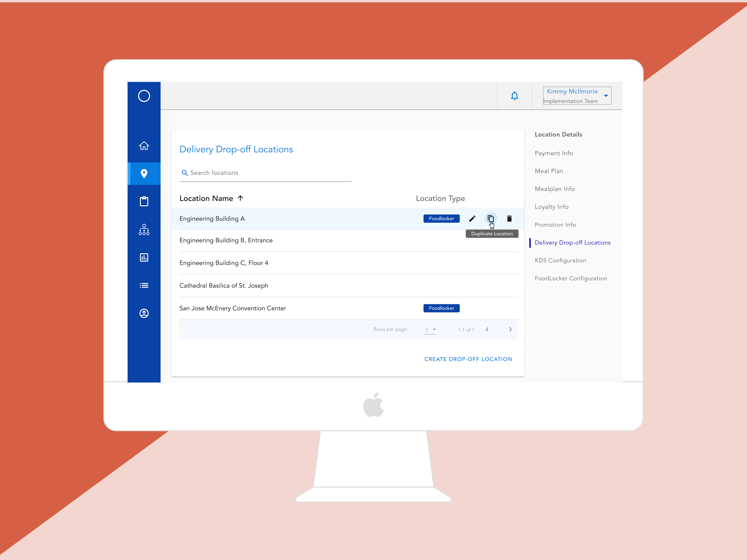Open Payment Info section
747x560 pixels.
coord(553,153)
